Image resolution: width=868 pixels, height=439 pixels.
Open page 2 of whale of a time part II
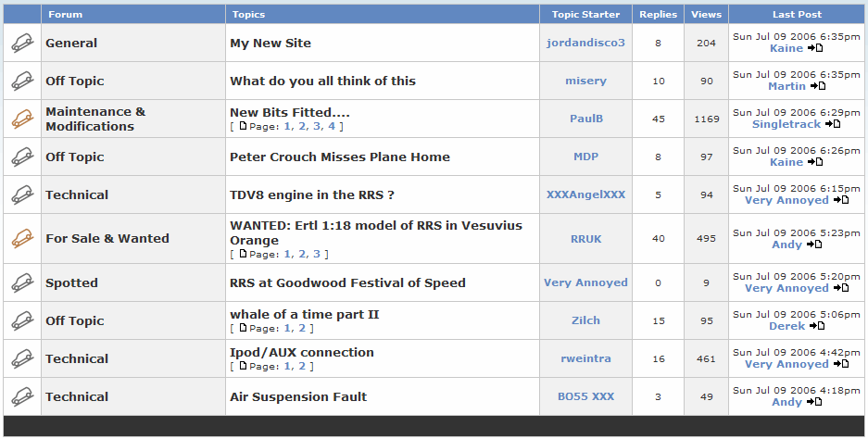click(x=302, y=328)
